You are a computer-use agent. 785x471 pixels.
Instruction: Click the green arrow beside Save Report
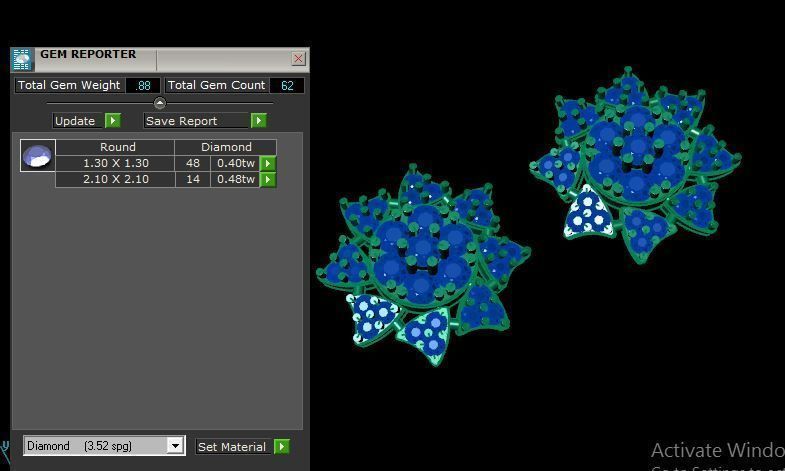click(259, 121)
